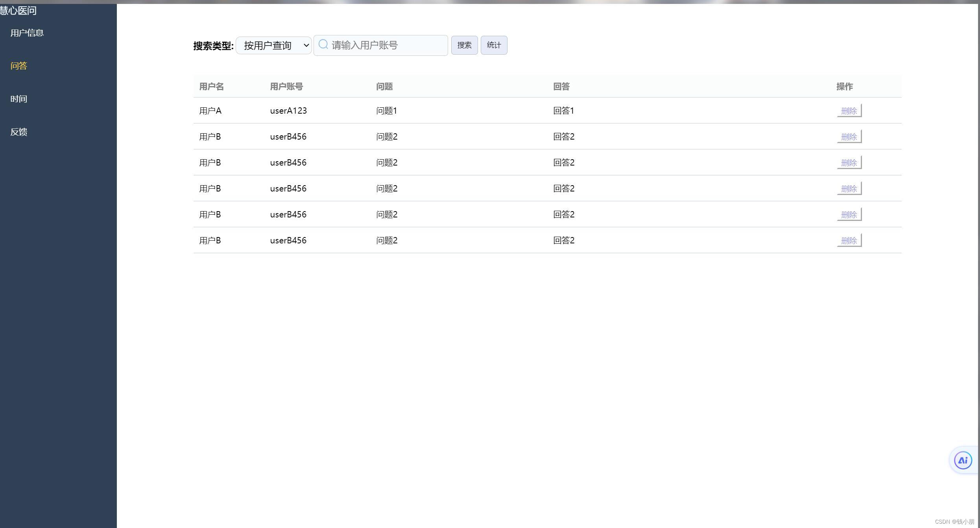Delete the 用户A row with 删除
Screen dimensions: 980x528
849,111
